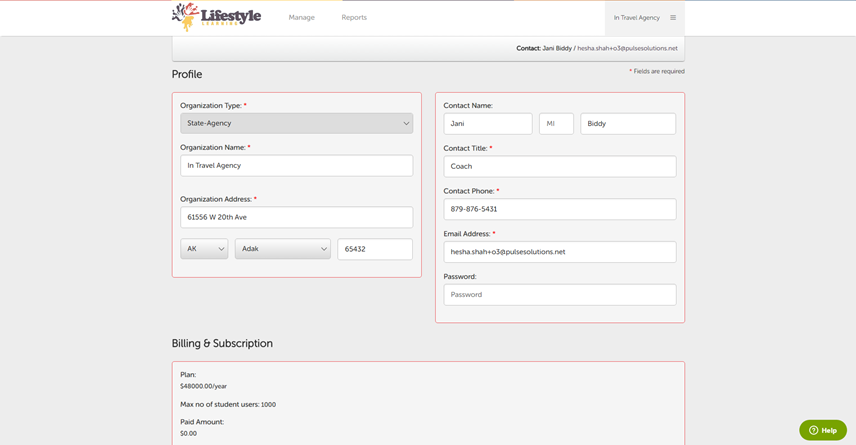The width and height of the screenshot is (856, 445).
Task: Click the Lifestyle Learning logo
Action: tap(216, 17)
